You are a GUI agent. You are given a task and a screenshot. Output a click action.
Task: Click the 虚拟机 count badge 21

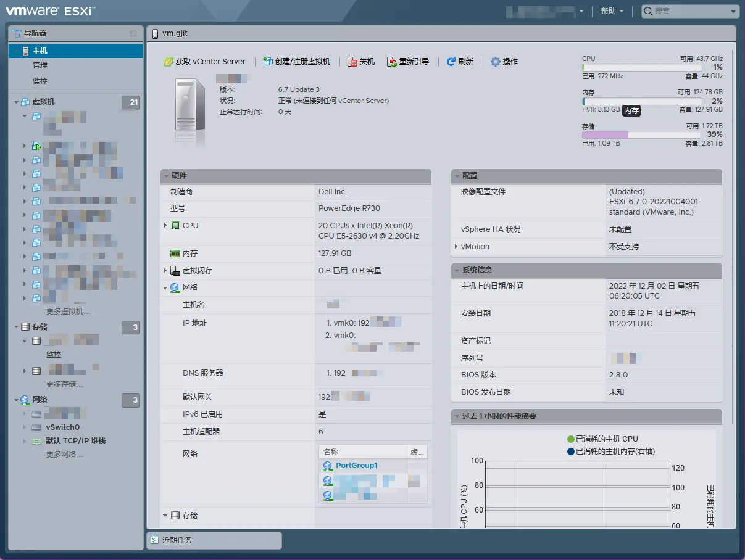coord(131,103)
